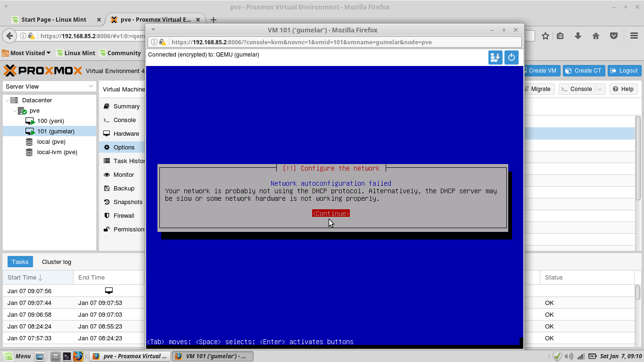Sort by Start Time column header
The width and height of the screenshot is (644, 362).
(38, 278)
